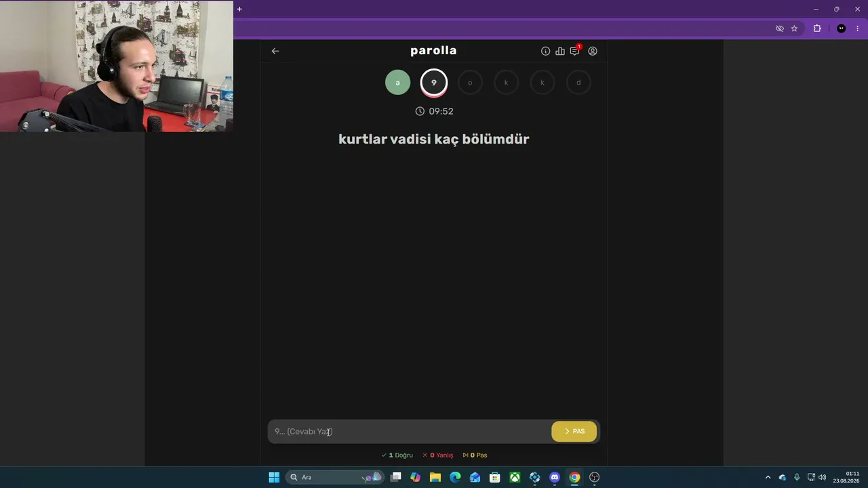Open Outlook from the taskbar
This screenshot has height=488, width=868.
(475, 477)
